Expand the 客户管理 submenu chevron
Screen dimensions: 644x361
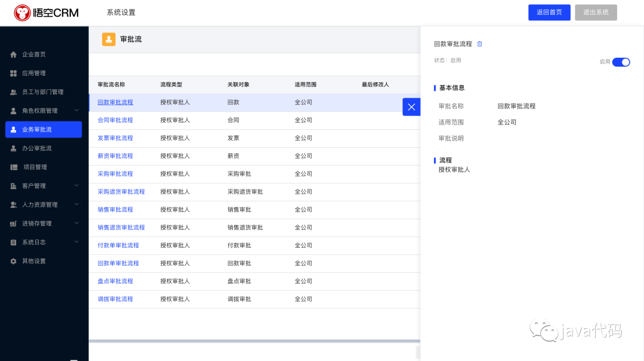76,186
